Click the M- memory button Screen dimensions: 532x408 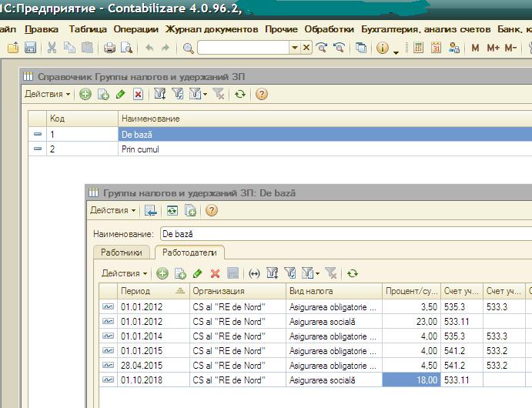coord(510,48)
